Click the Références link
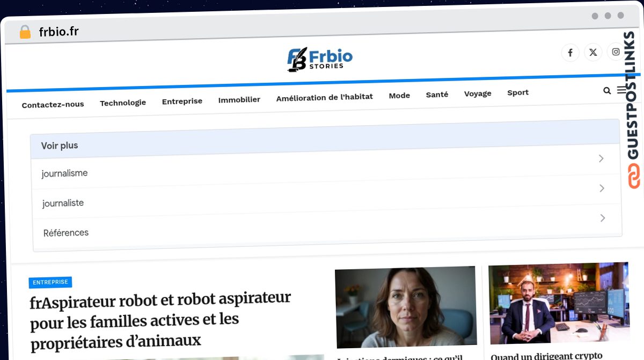 (66, 233)
